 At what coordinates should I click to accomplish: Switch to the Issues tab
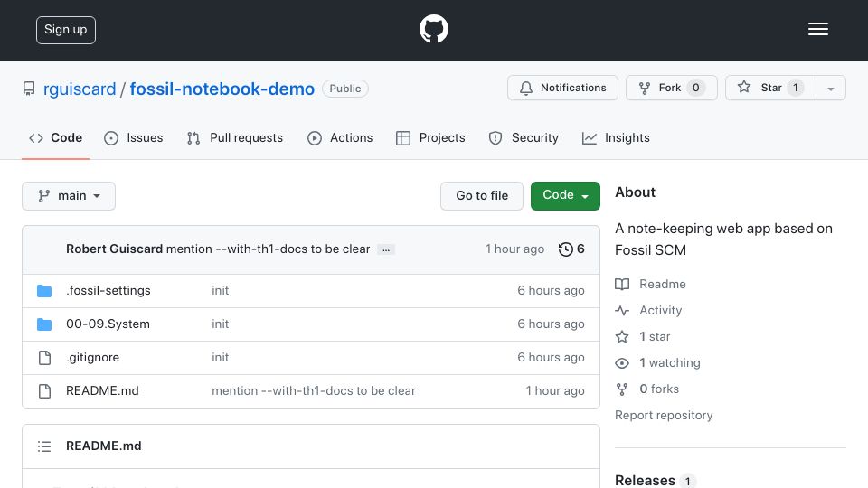134,137
